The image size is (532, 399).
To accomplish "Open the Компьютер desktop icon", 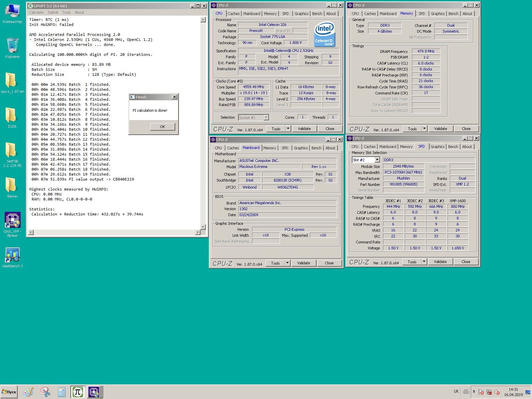I will (12, 14).
